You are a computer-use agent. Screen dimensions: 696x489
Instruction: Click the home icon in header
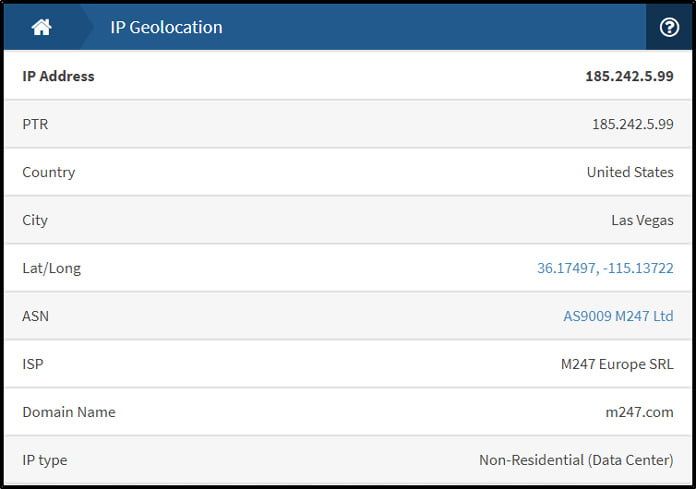[41, 27]
